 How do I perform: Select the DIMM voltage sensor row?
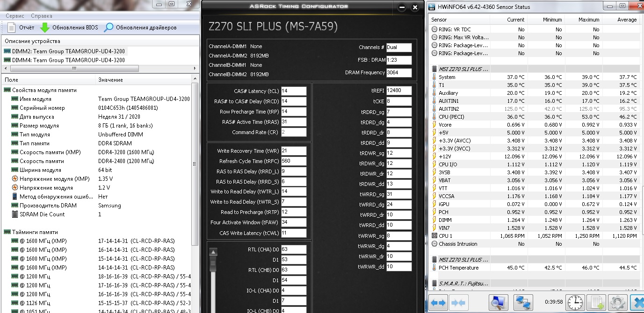(534, 220)
